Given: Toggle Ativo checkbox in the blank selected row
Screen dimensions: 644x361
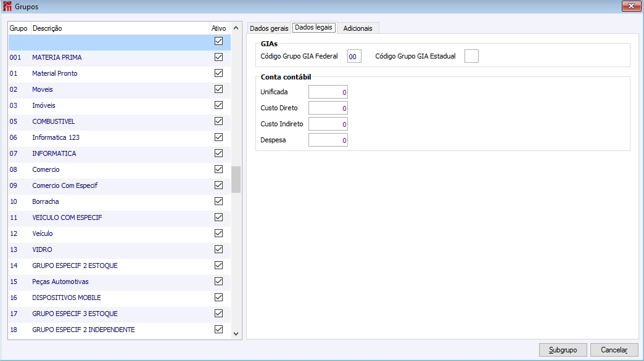Looking at the screenshot, I should click(218, 41).
